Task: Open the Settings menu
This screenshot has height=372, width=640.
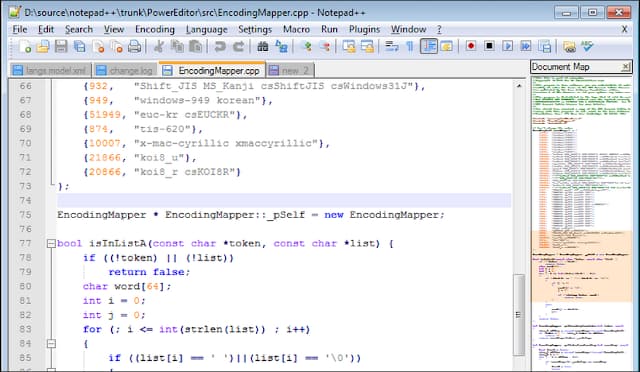Action: pyautogui.click(x=255, y=29)
